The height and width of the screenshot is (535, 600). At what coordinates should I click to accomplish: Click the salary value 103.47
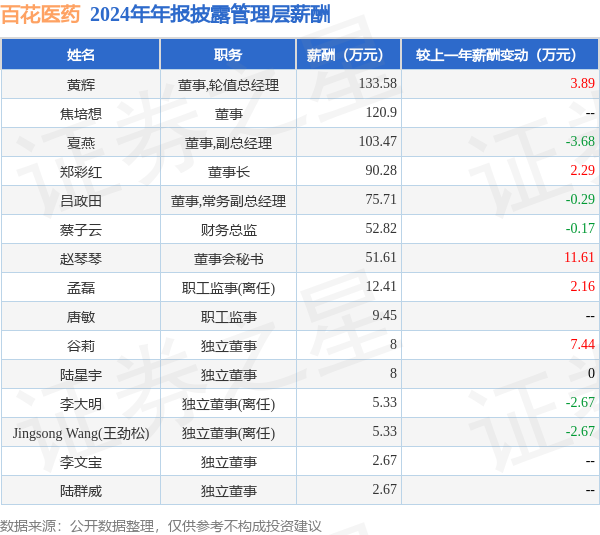pyautogui.click(x=378, y=141)
